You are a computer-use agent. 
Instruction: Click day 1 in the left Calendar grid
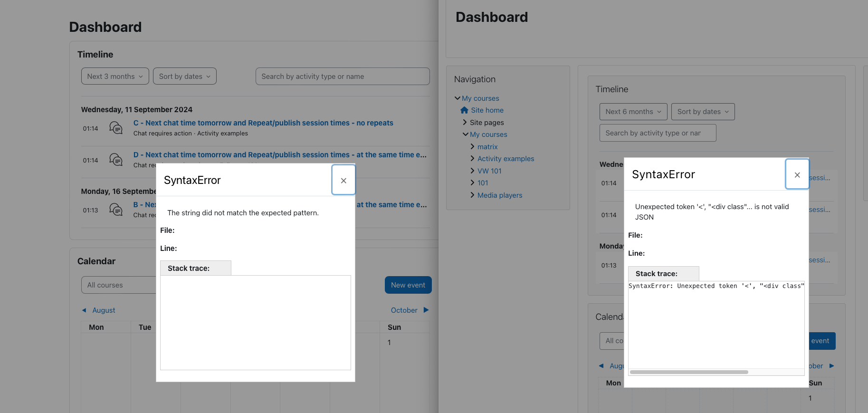click(389, 343)
